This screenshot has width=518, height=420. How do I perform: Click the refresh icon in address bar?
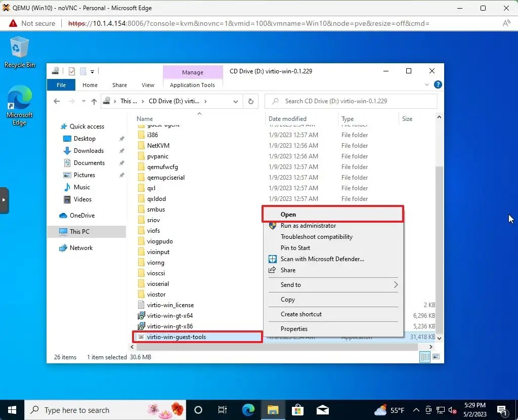(x=251, y=101)
